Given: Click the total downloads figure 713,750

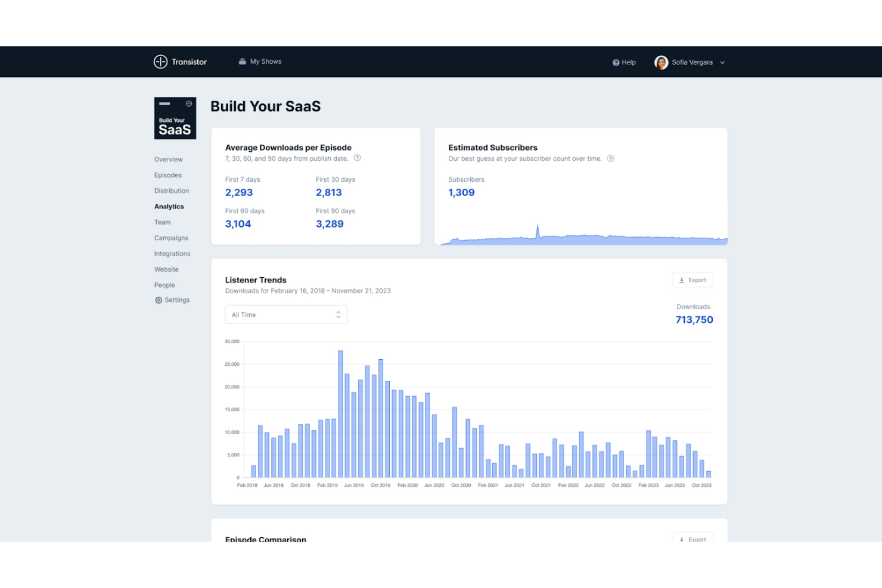Looking at the screenshot, I should point(694,320).
